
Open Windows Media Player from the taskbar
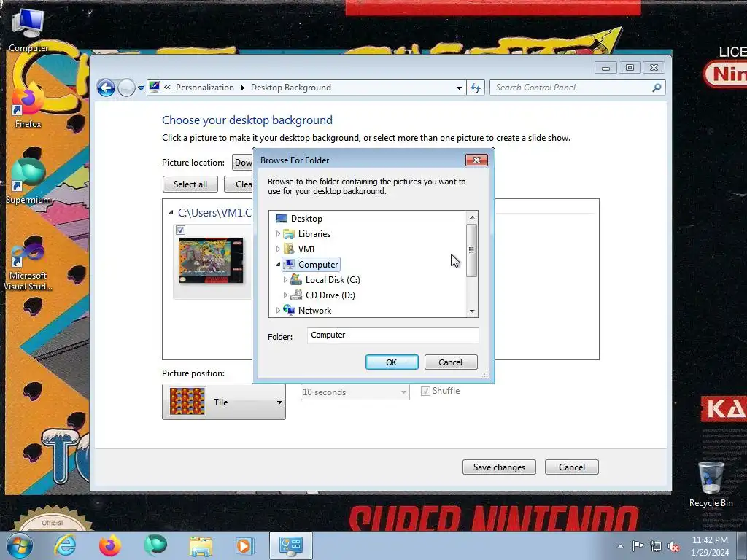coord(245,545)
